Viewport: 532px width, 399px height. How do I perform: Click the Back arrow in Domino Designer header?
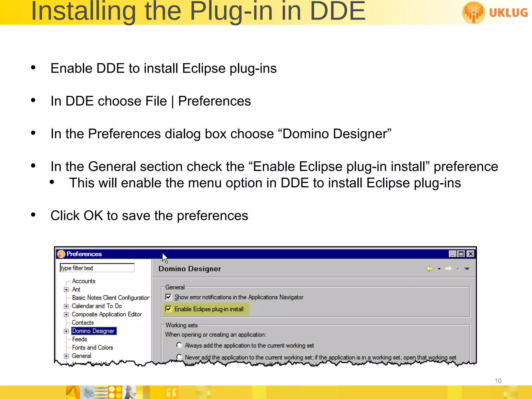(430, 269)
